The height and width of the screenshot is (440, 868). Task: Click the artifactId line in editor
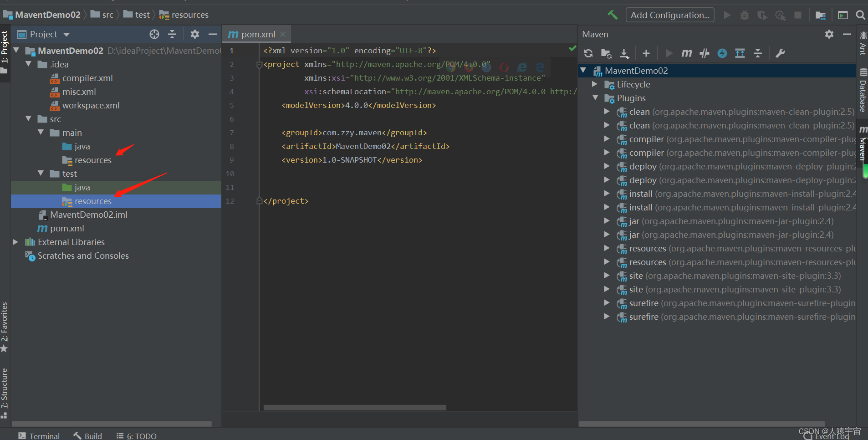pos(365,146)
